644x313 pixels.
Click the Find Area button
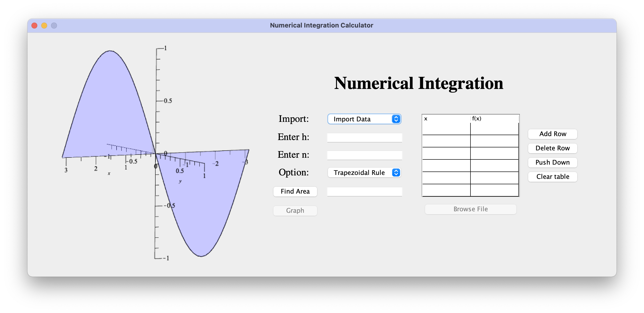(x=295, y=191)
